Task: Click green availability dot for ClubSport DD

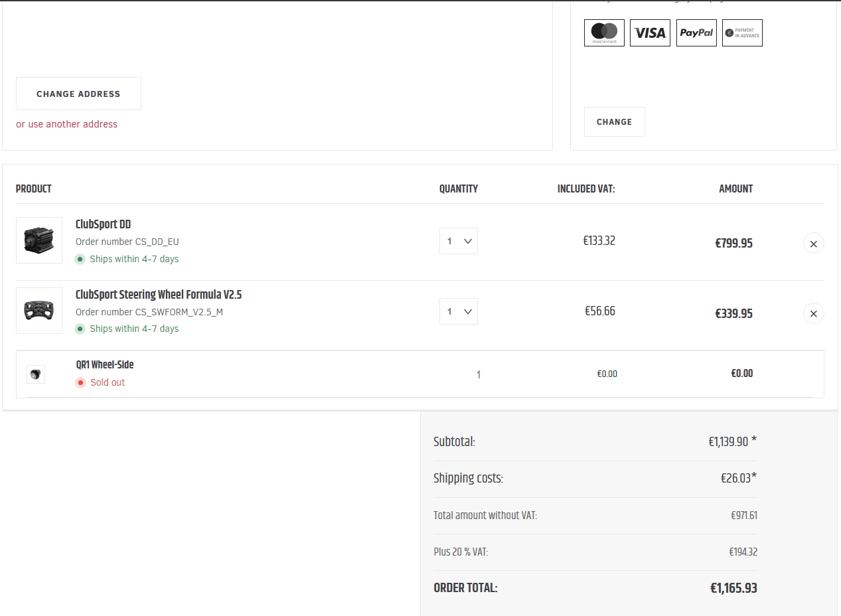Action: [80, 259]
